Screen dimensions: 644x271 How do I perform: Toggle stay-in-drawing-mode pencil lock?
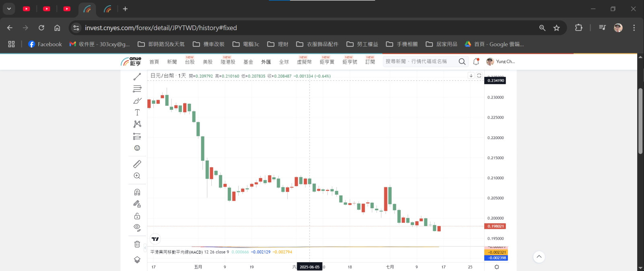137,204
